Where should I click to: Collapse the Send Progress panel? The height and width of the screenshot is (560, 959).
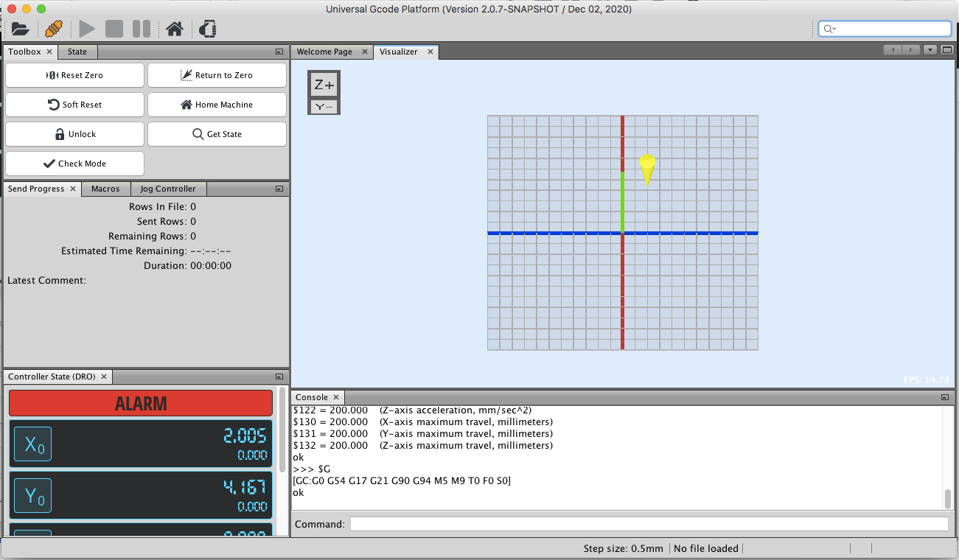278,189
